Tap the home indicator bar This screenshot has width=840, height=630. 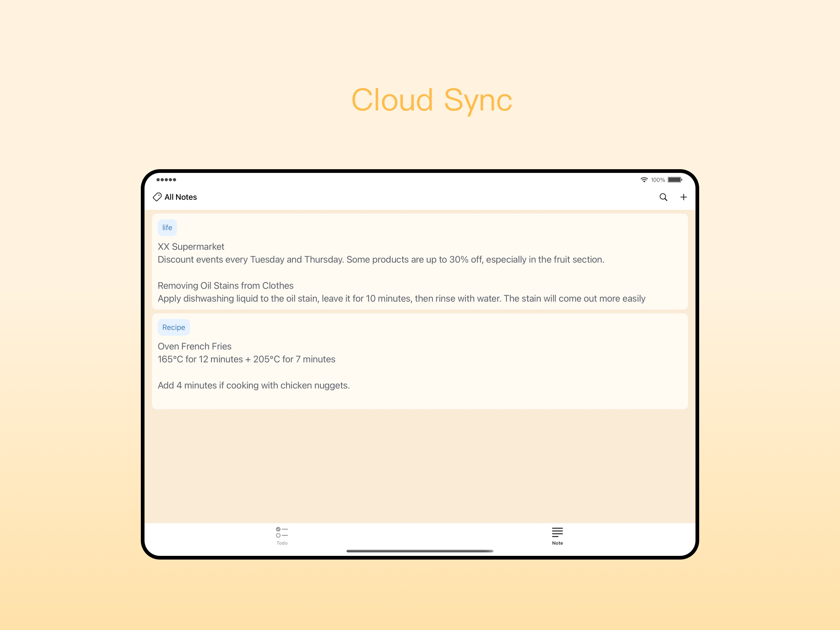[420, 551]
